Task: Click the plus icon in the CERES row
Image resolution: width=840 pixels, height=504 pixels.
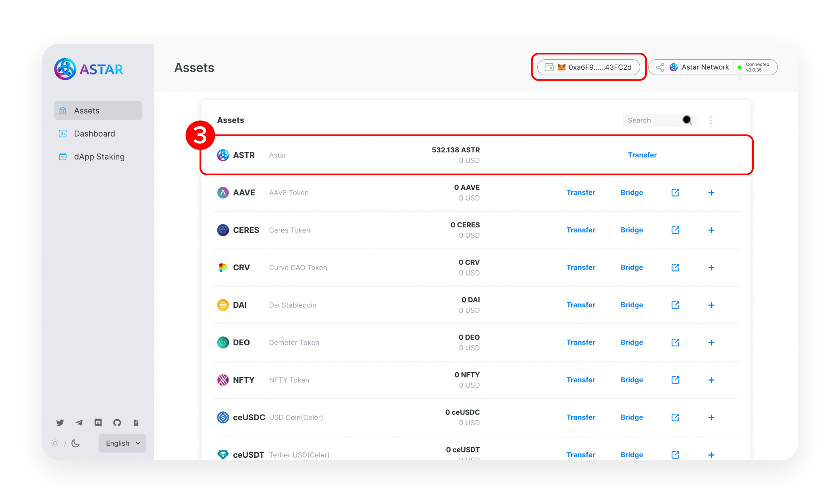Action: tap(711, 230)
